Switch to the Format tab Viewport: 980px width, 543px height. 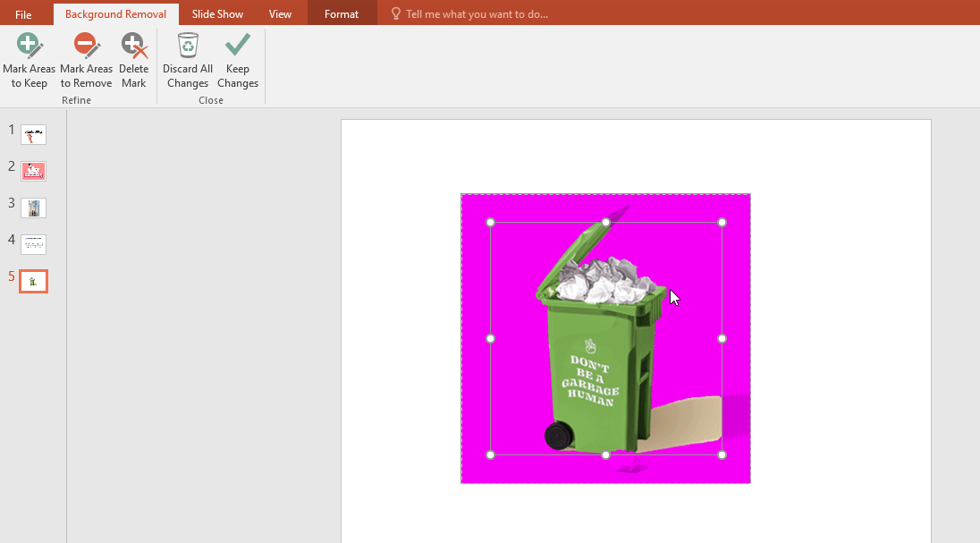(342, 14)
